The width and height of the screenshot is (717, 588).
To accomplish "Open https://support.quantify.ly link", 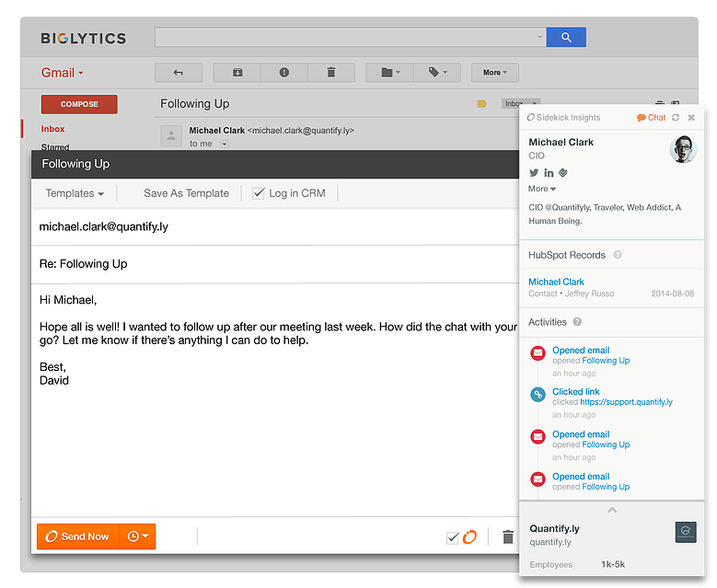I will (x=626, y=402).
